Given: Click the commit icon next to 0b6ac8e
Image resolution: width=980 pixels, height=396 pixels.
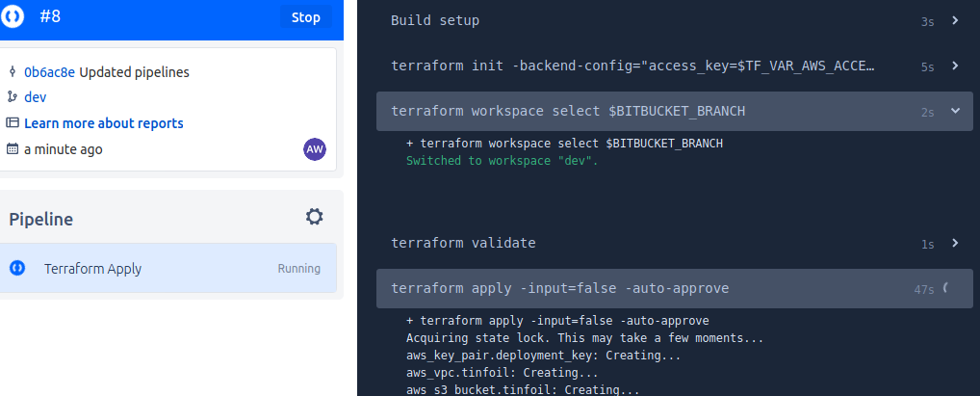Looking at the screenshot, I should point(12,72).
